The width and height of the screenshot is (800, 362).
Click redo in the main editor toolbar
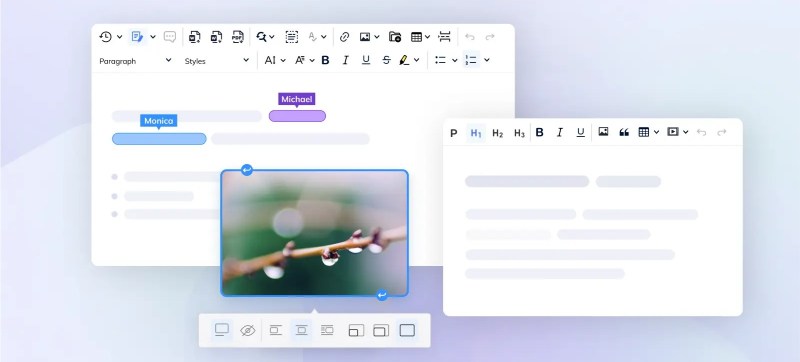[490, 37]
